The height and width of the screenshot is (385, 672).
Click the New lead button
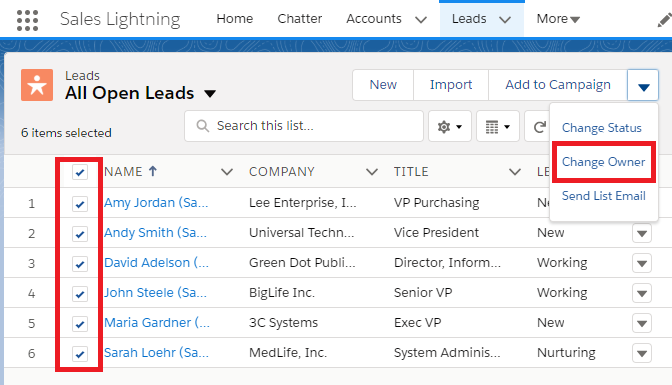(x=383, y=85)
